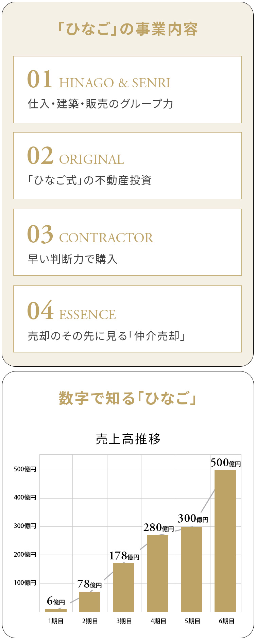The width and height of the screenshot is (255, 644).
Task: Click the bar above 3期目
Action: click(x=123, y=587)
